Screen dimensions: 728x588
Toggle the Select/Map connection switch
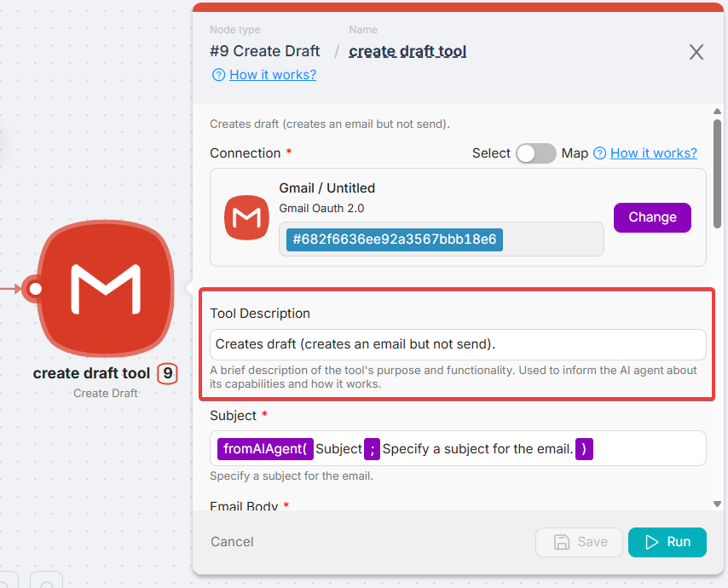[x=536, y=153]
